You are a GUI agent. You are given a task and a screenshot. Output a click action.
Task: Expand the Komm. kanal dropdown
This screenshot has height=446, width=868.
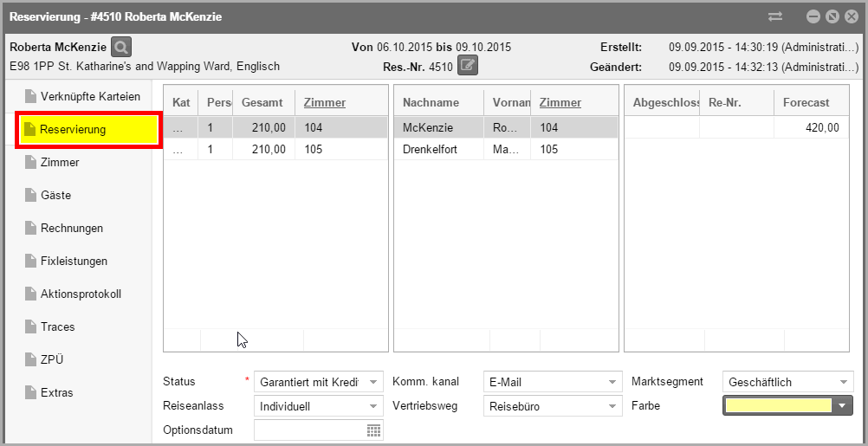[612, 382]
